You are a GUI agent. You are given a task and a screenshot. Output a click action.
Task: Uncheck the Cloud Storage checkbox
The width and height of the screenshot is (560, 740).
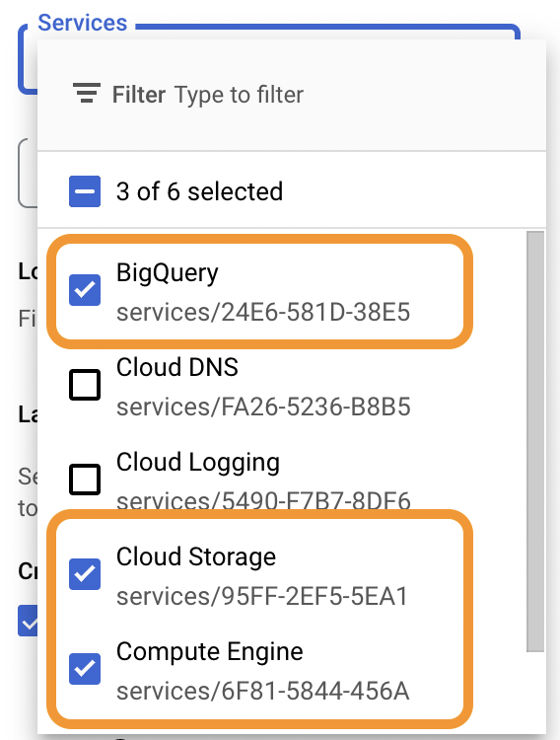point(85,574)
